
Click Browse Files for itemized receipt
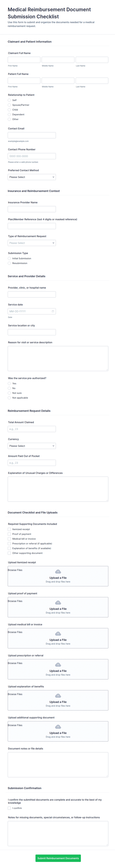[x=15, y=570]
